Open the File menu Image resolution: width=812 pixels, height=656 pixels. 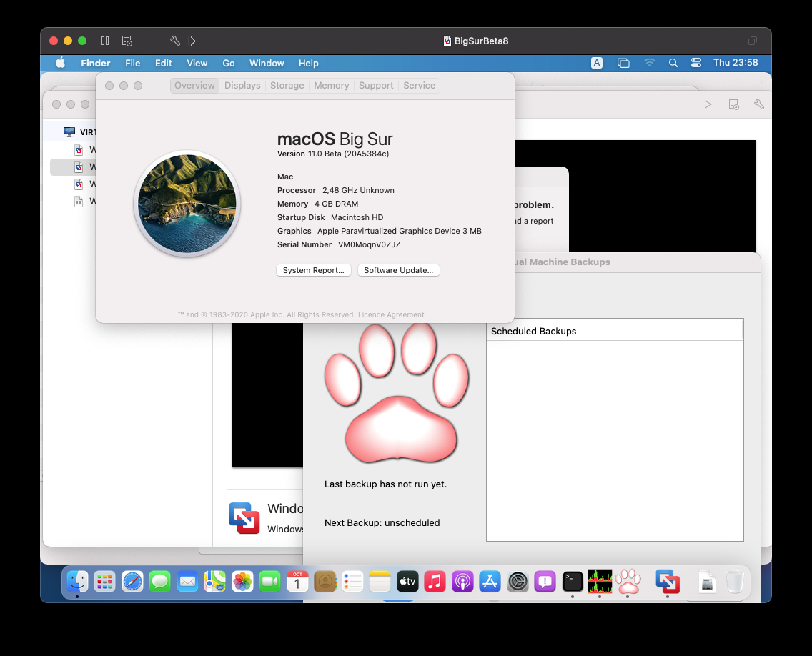132,63
